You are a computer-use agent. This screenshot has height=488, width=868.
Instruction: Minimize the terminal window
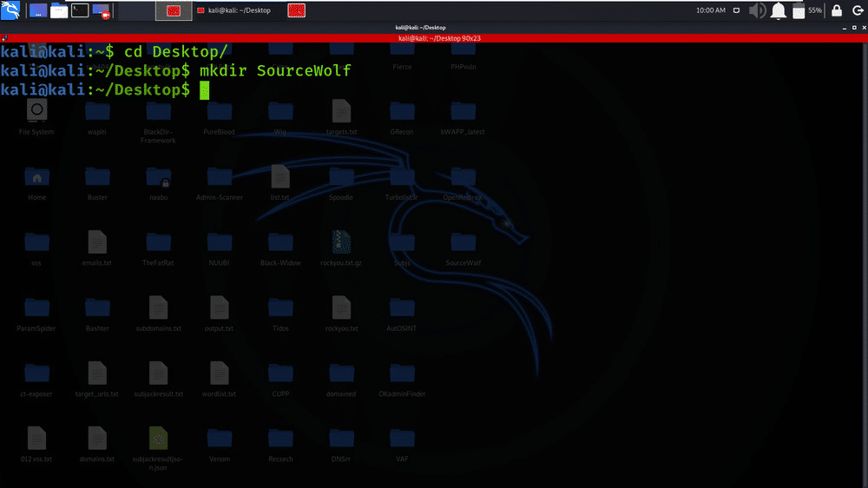click(x=845, y=28)
